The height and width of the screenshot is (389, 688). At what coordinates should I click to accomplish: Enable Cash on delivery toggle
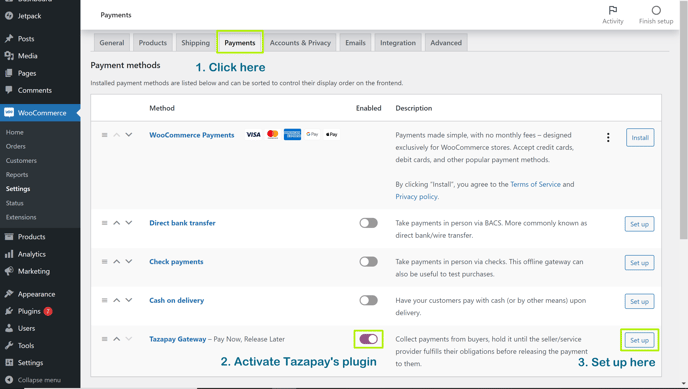coord(369,300)
